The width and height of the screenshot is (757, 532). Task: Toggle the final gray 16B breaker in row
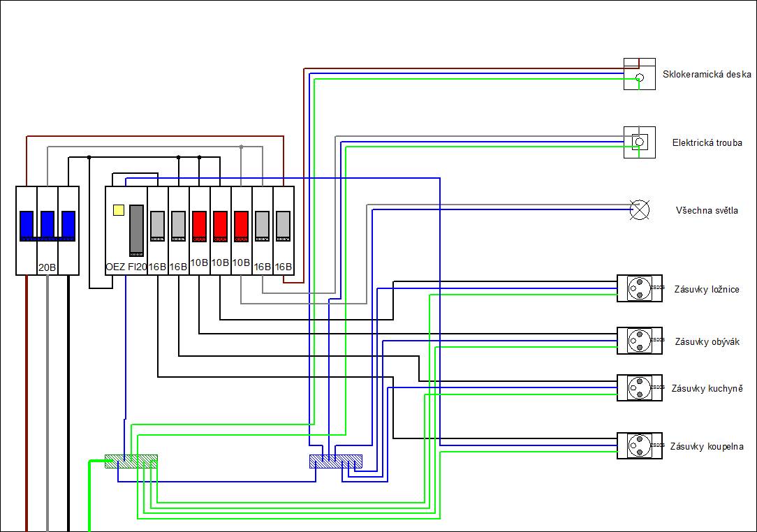(x=284, y=226)
